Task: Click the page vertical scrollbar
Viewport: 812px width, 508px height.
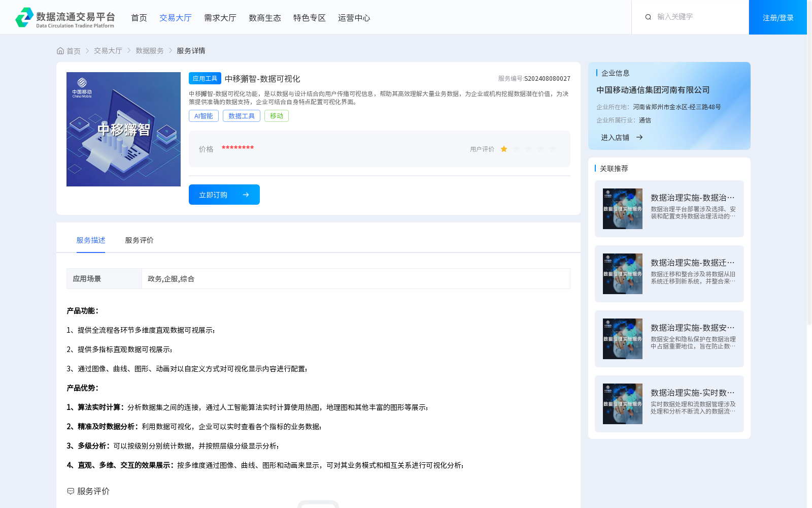Action: coord(809,163)
